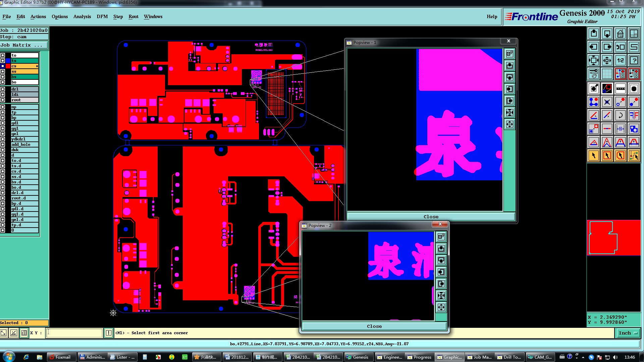Click the mirror feature (F|F) tool

click(634, 115)
